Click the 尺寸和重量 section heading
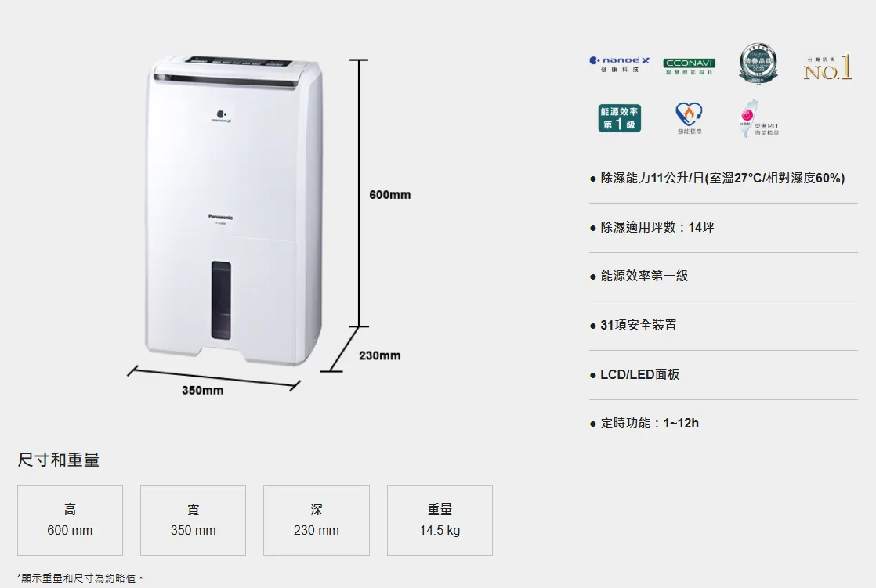 coord(59,460)
